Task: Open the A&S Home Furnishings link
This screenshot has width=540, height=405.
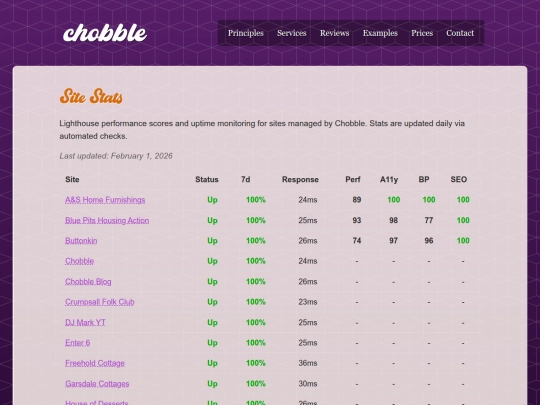Action: tap(105, 200)
